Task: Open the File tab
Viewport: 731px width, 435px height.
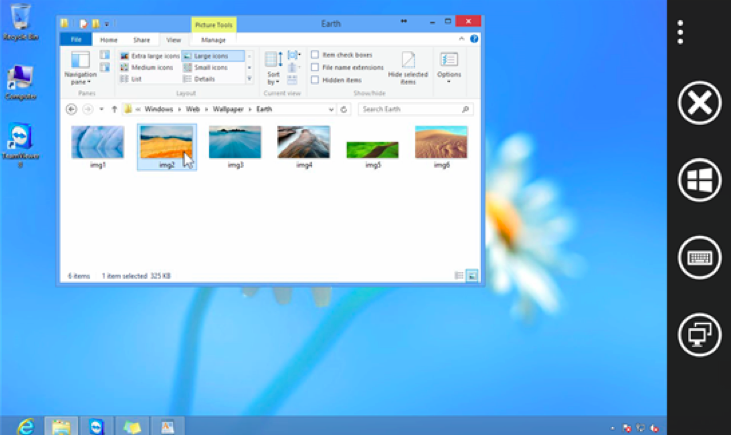Action: [x=76, y=40]
